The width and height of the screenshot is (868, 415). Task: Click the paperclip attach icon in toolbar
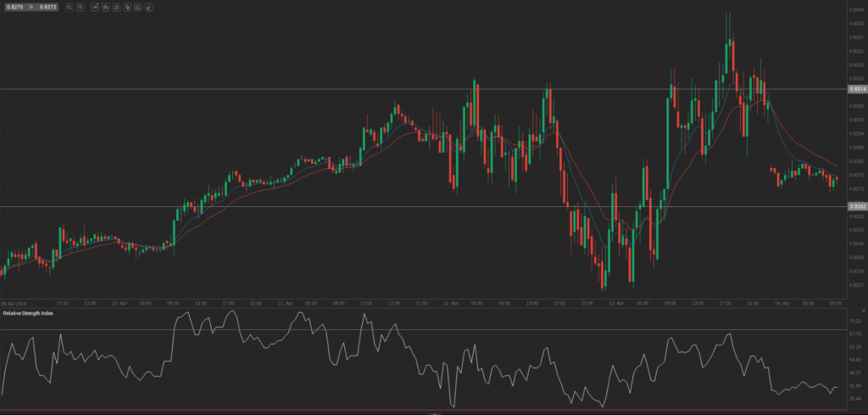tap(126, 7)
